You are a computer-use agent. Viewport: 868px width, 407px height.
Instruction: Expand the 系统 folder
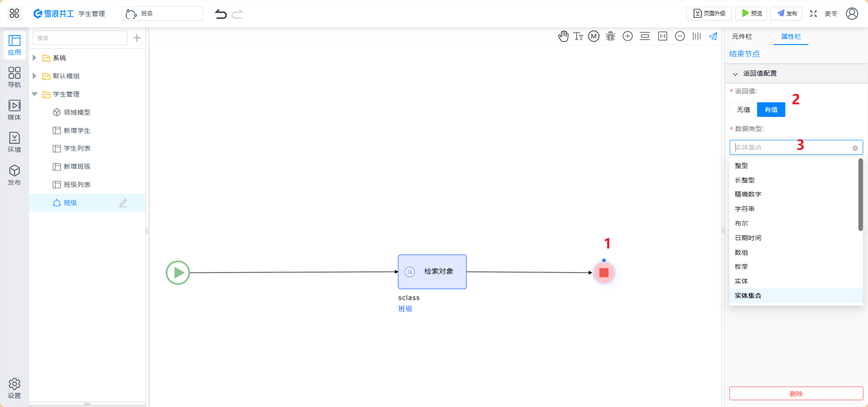35,58
